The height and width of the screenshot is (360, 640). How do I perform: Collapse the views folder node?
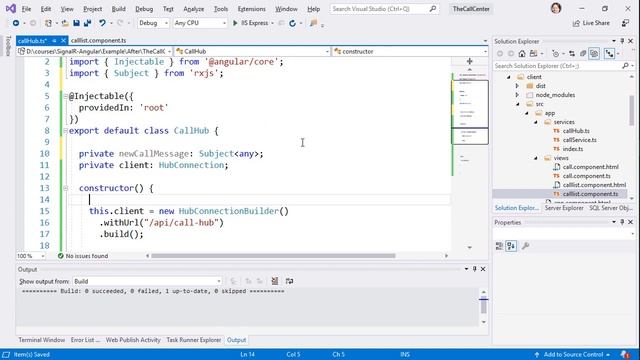[x=536, y=158]
